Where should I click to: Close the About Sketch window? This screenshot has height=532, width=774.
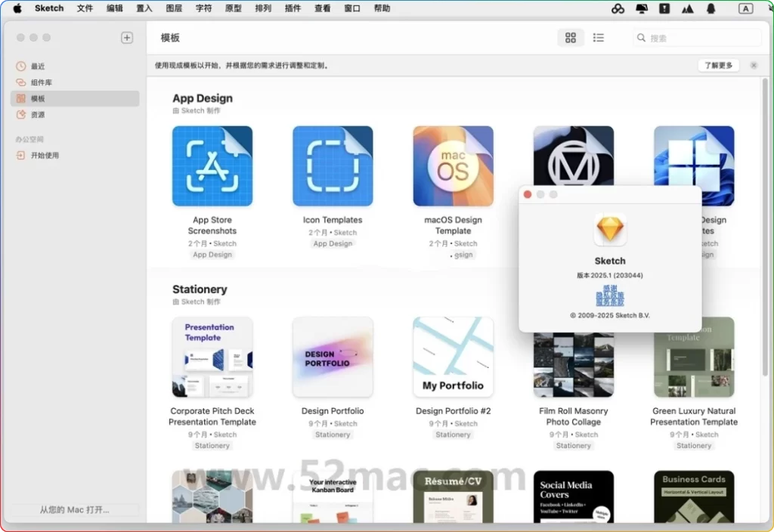pyautogui.click(x=527, y=194)
